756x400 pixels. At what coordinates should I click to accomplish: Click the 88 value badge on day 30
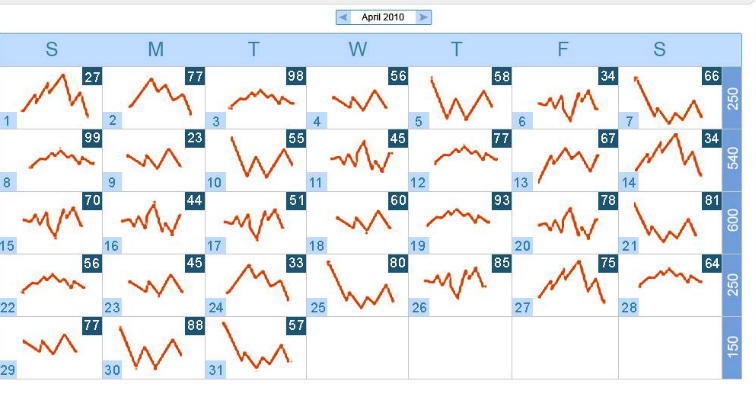click(194, 325)
